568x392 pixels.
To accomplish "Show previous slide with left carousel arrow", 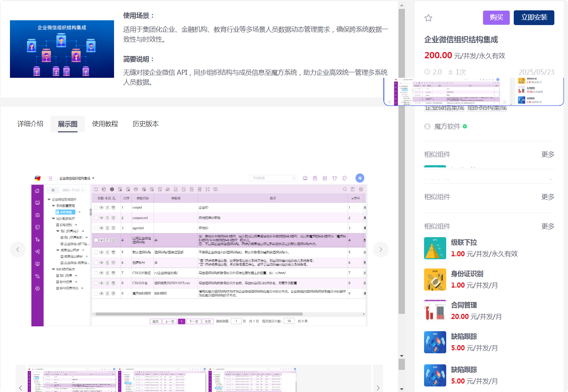I will point(18,249).
